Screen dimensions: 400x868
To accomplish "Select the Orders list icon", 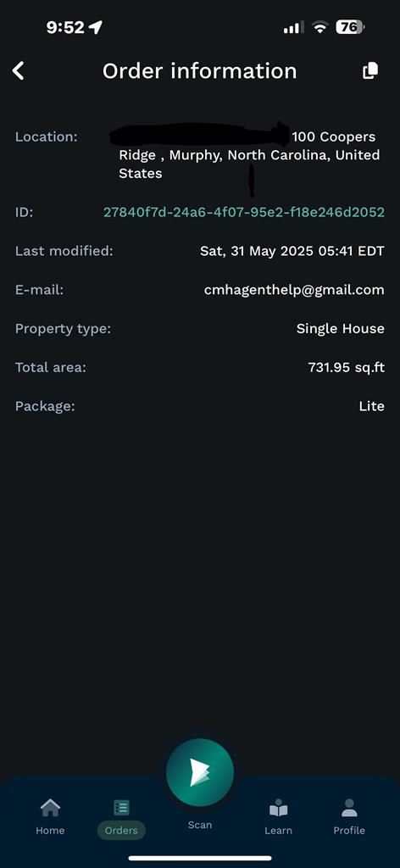I will coord(121,808).
